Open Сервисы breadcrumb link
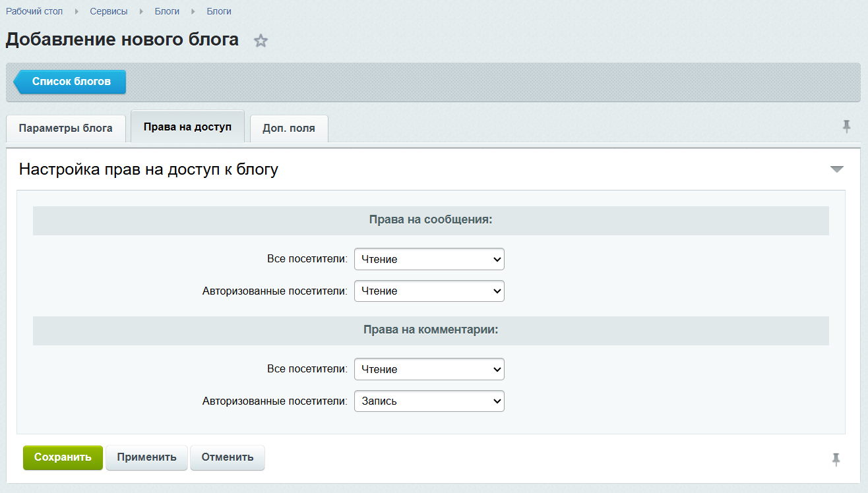 coord(109,11)
